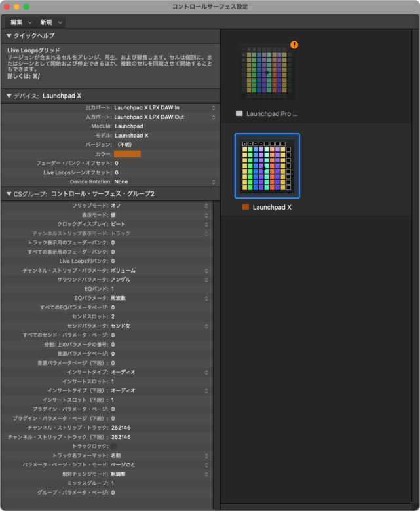
Task: Collapse the デバイス section triangle
Action: click(9, 96)
